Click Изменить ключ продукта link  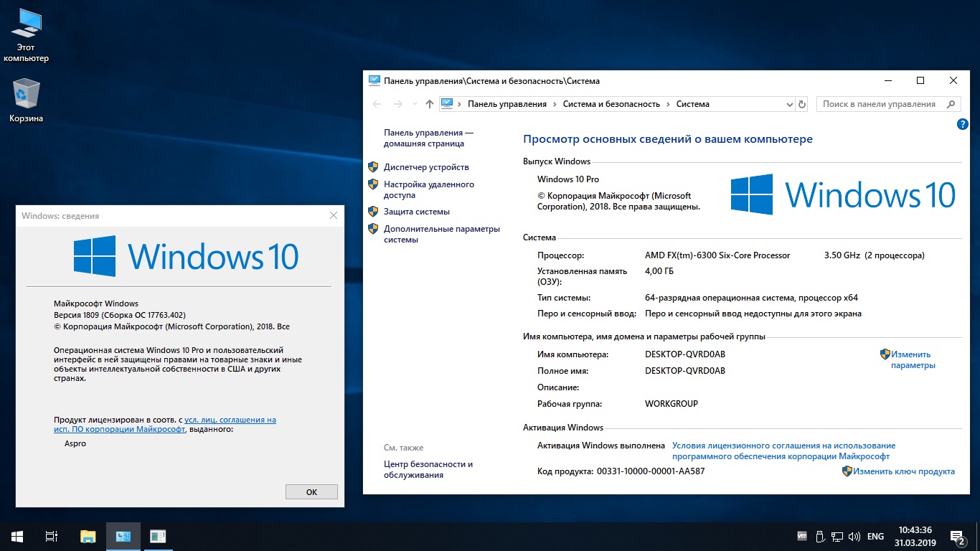click(x=904, y=471)
